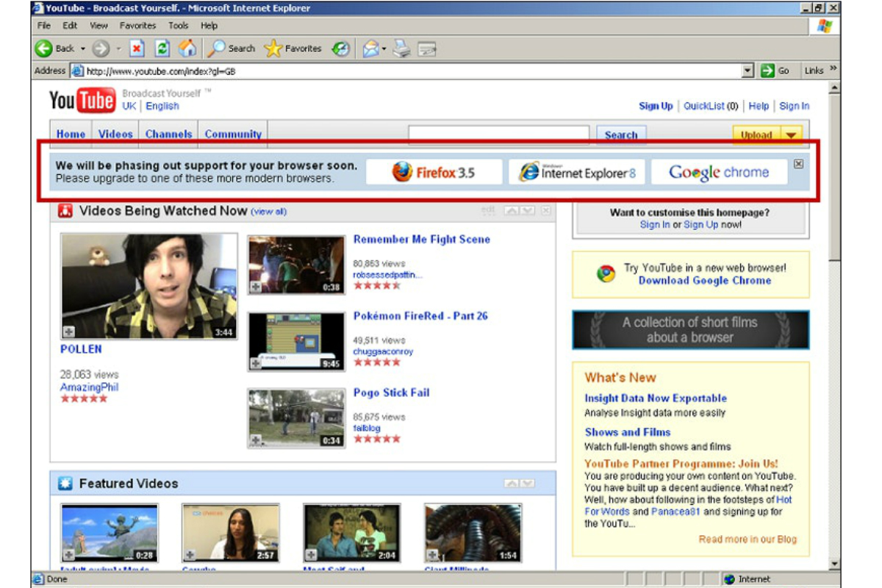
Task: Open Favorites via the star icon
Action: coord(272,49)
